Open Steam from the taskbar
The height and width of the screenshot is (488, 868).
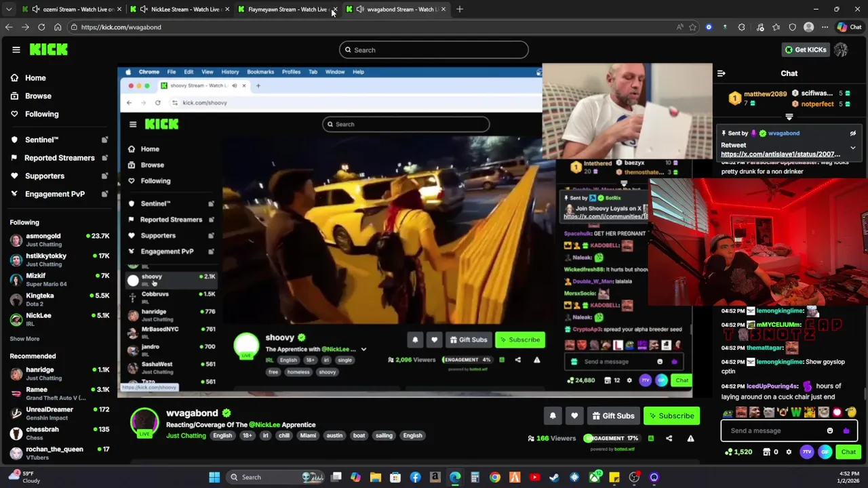[554, 477]
